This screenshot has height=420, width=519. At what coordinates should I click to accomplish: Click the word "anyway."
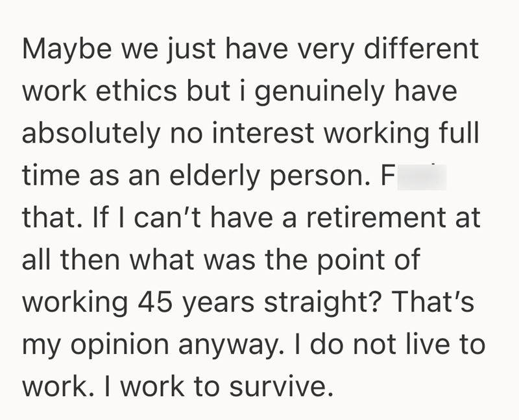224,344
